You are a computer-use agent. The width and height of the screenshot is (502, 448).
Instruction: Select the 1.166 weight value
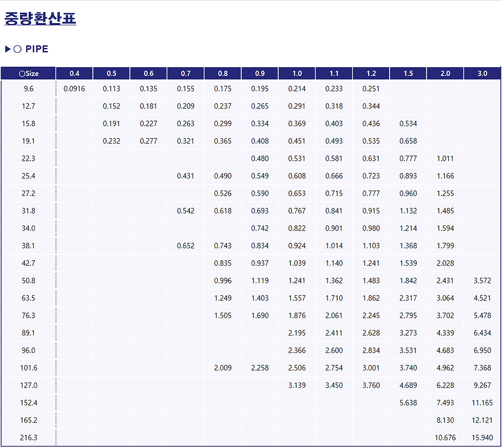[x=446, y=176]
